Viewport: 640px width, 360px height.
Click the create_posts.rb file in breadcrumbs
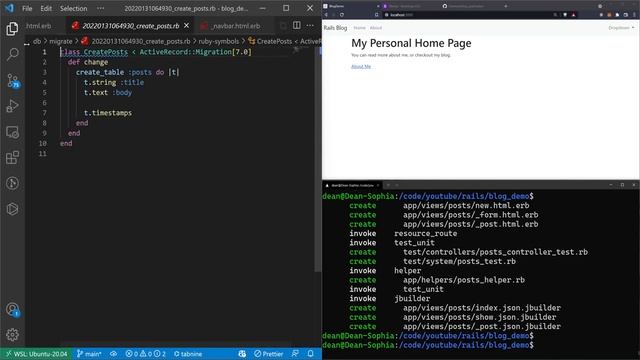point(136,41)
